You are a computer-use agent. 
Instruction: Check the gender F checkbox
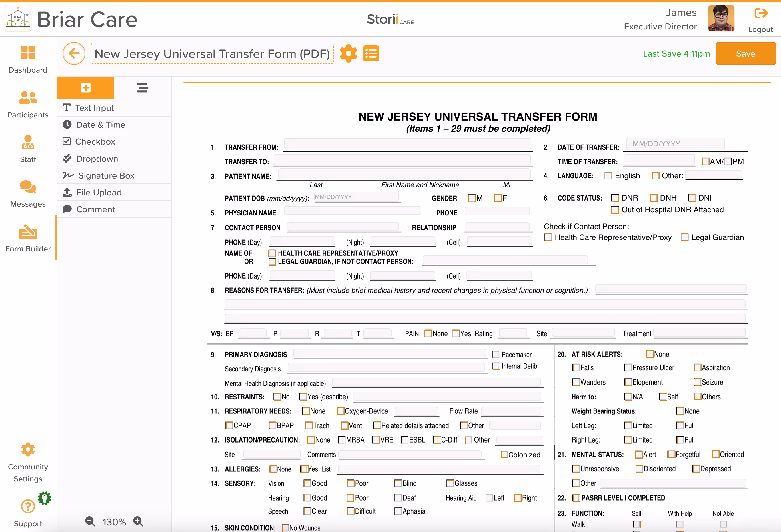[x=498, y=198]
